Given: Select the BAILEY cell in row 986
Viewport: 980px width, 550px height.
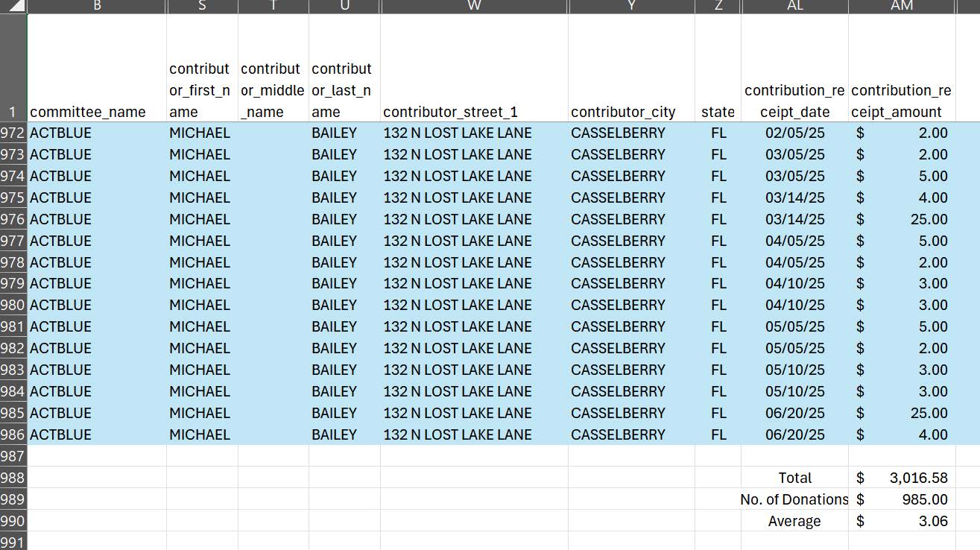Looking at the screenshot, I should (x=335, y=434).
